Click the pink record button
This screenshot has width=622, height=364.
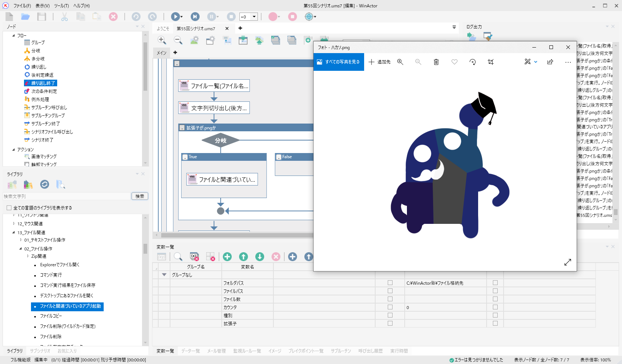(273, 17)
